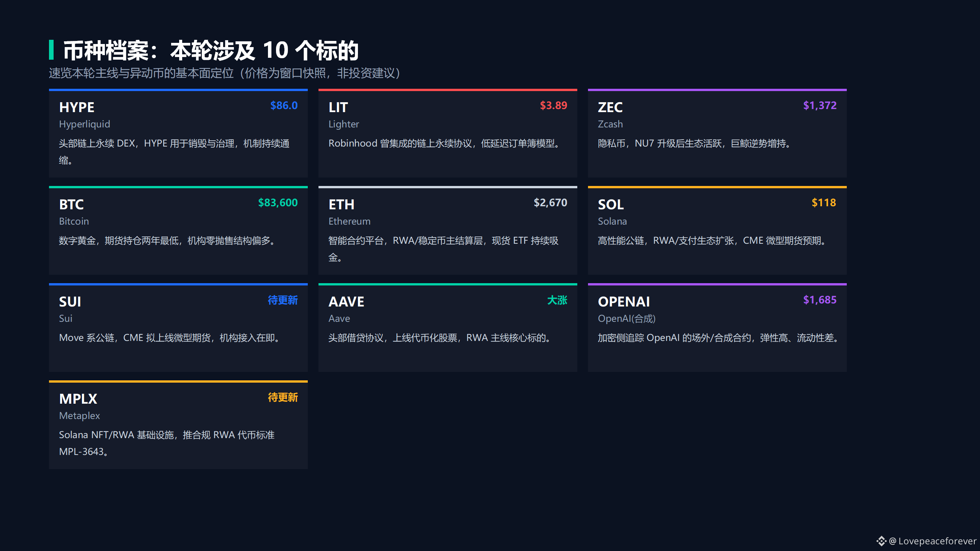This screenshot has width=980, height=551.
Task: Click the purple top bar of ZEC card
Action: [x=717, y=90]
